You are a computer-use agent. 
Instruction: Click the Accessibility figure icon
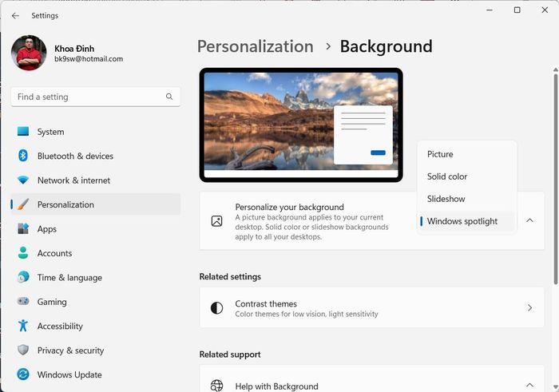[x=23, y=326]
